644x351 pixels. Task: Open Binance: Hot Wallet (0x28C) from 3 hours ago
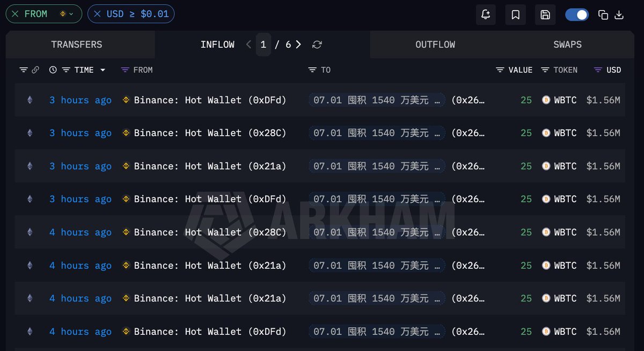210,133
